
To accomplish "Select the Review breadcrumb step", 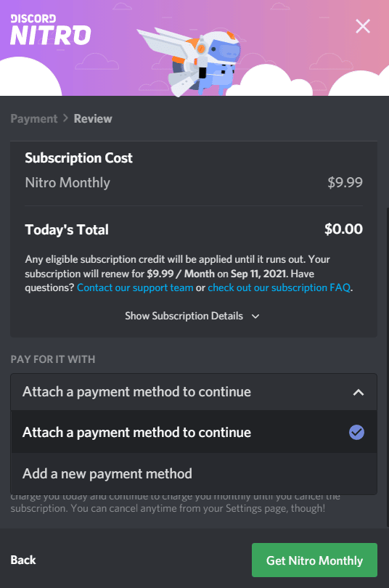I will pos(93,118).
